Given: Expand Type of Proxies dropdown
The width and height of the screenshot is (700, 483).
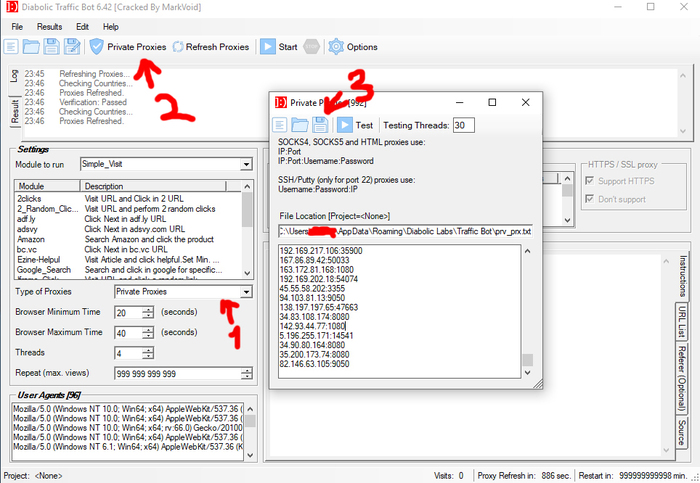Looking at the screenshot, I should pyautogui.click(x=246, y=292).
